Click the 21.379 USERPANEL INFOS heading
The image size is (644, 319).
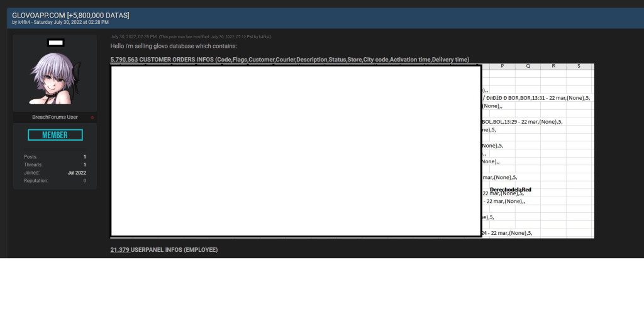click(x=164, y=250)
